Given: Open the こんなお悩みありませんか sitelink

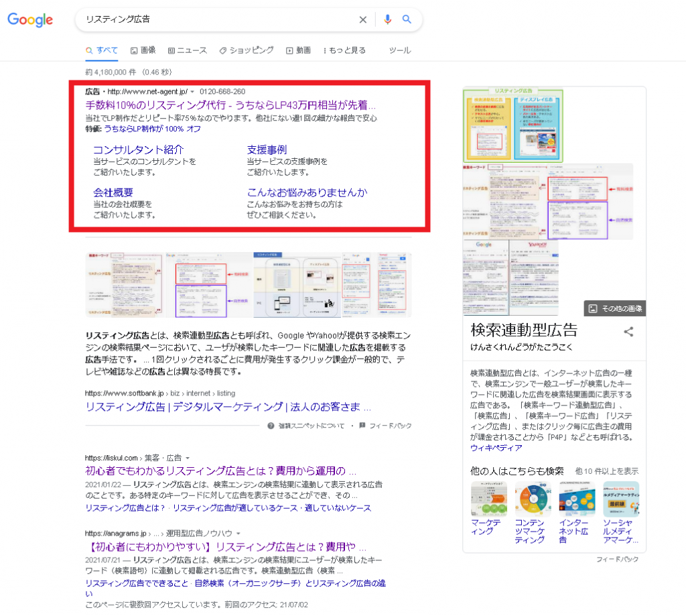Looking at the screenshot, I should click(307, 192).
